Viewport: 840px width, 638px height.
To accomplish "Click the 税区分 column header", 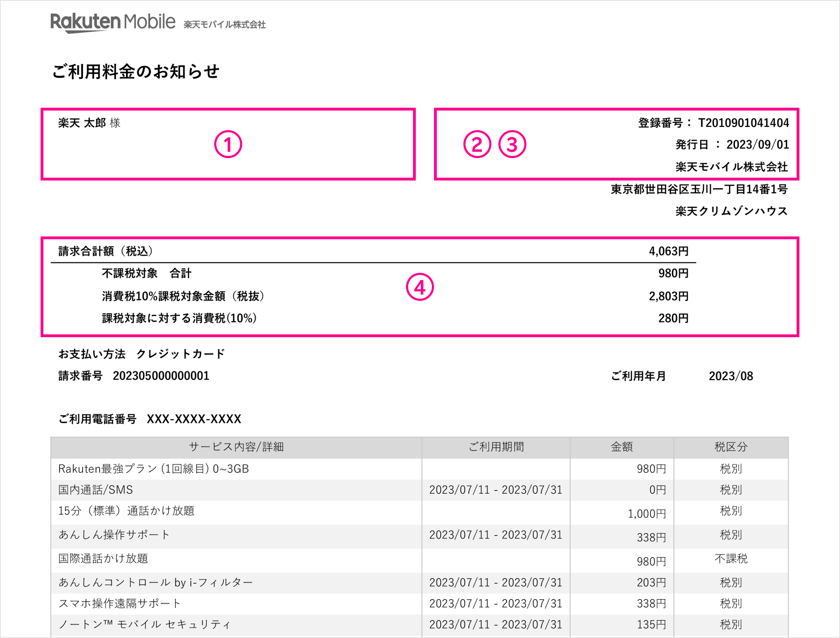I will [x=731, y=447].
